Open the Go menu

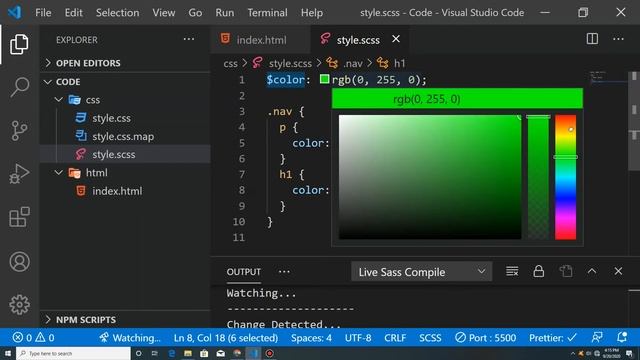195,13
